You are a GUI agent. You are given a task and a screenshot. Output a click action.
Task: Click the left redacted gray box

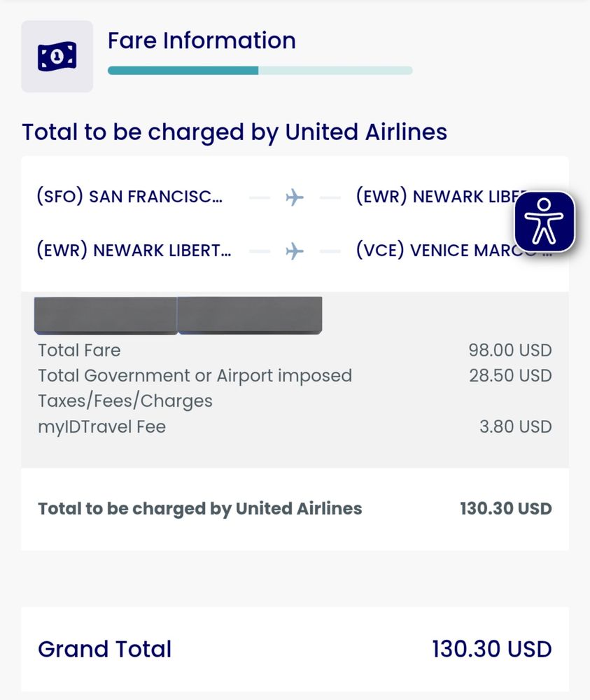click(106, 315)
